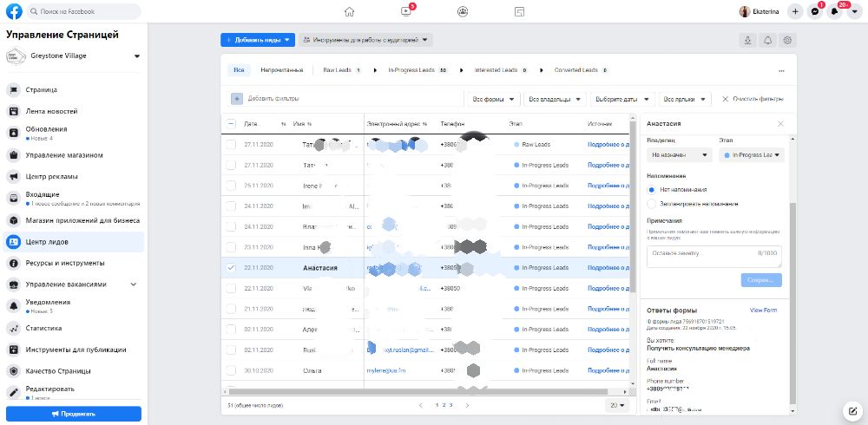Click the notes field 'Оставьте заметку'
Screen dimensions: 868x425
[x=712, y=253]
